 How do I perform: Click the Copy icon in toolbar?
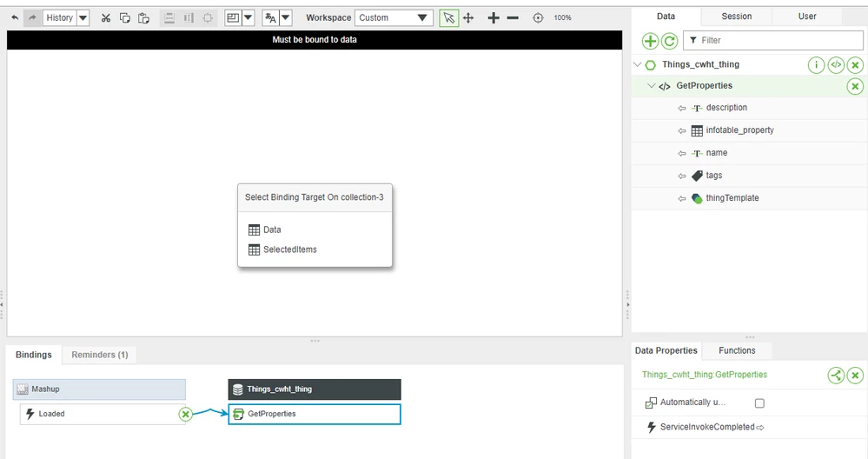point(125,17)
